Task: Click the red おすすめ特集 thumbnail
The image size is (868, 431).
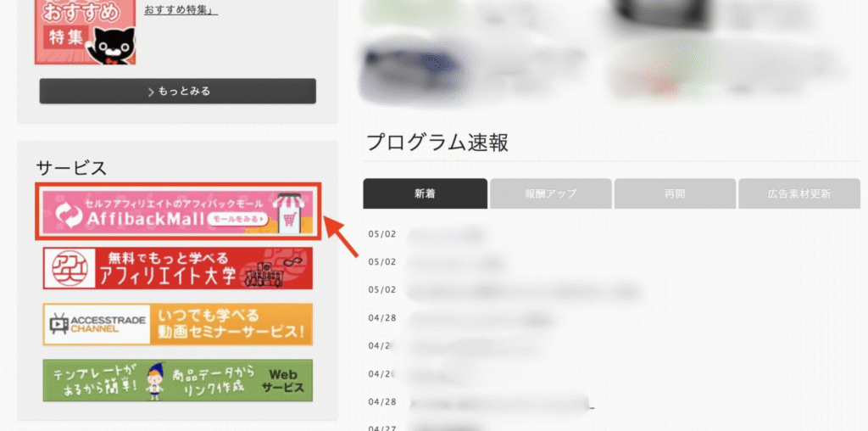Action: (85, 32)
